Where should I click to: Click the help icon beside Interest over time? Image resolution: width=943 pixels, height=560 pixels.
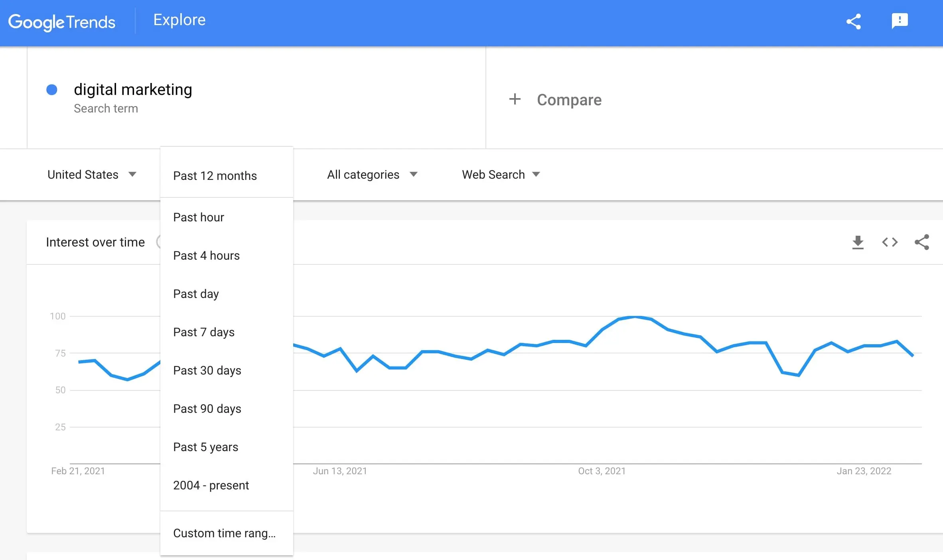pos(158,242)
